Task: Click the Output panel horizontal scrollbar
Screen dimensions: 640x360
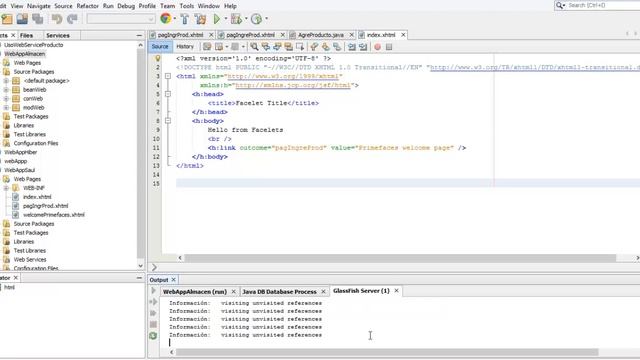Action: [x=387, y=352]
